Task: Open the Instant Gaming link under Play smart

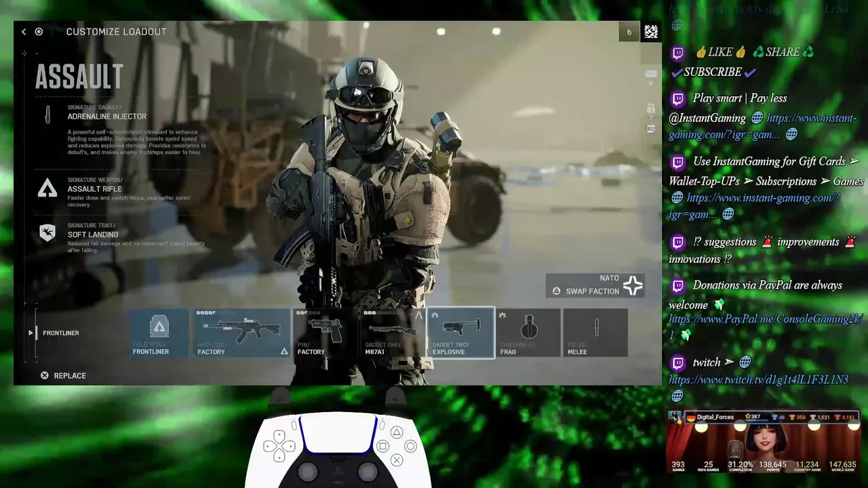Action: pyautogui.click(x=763, y=127)
